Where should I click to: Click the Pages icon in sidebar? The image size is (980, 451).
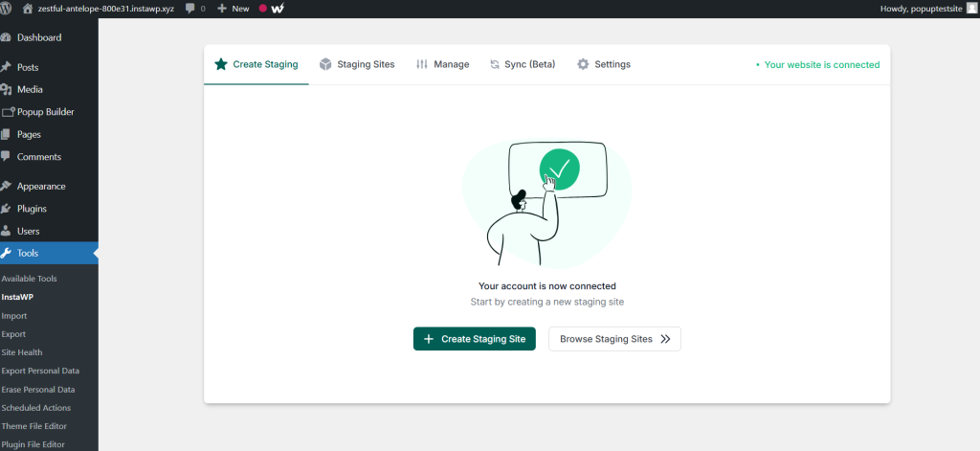6,134
